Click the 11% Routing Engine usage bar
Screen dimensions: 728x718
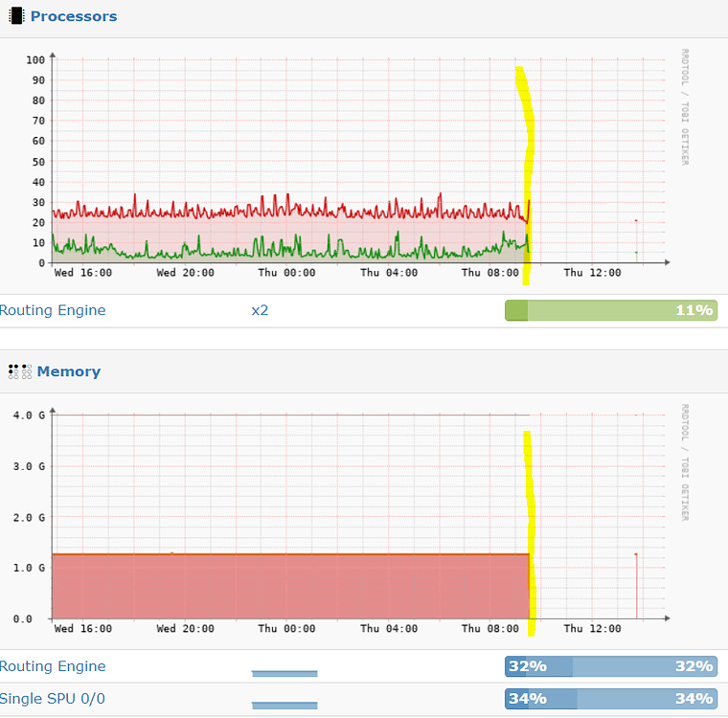[611, 310]
